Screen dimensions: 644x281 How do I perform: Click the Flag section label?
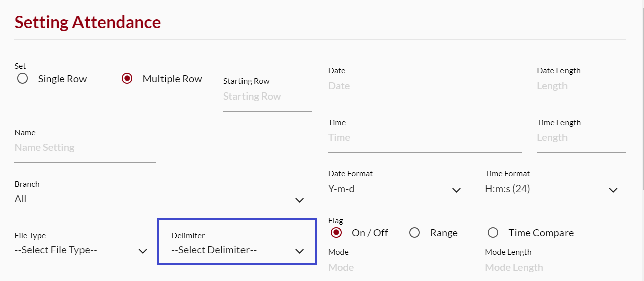click(x=335, y=221)
